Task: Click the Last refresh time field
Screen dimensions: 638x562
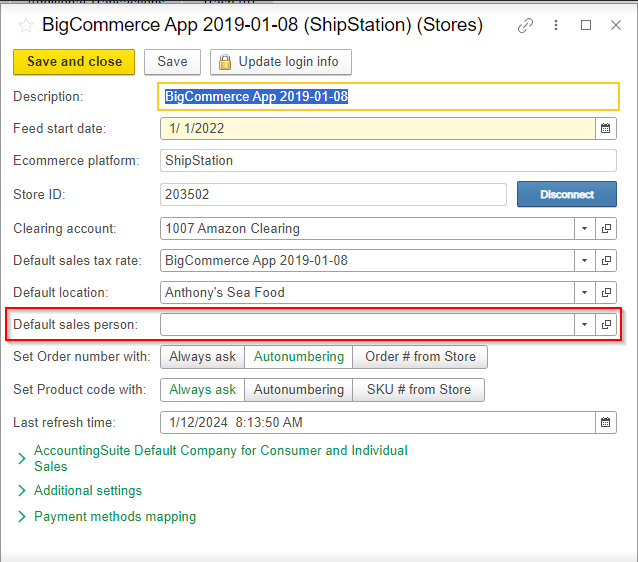Action: click(x=378, y=422)
